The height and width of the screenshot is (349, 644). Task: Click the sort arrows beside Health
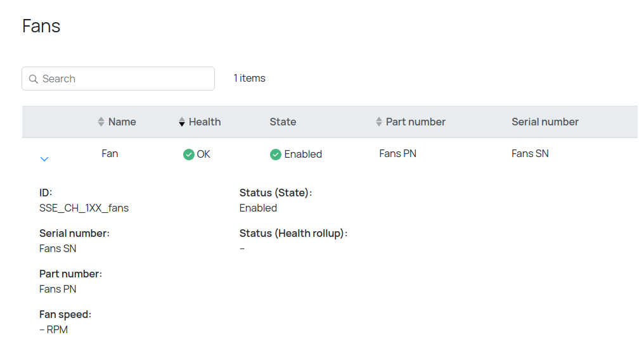[182, 122]
